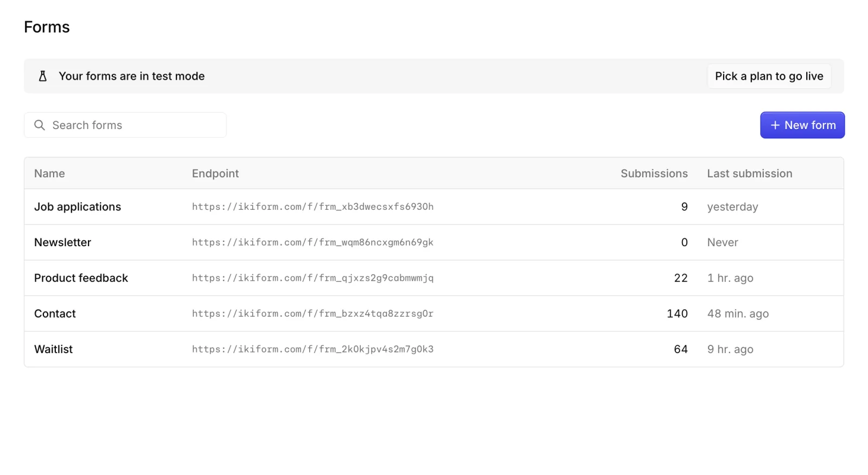Click the 'yesterday' last submission value

pos(732,207)
